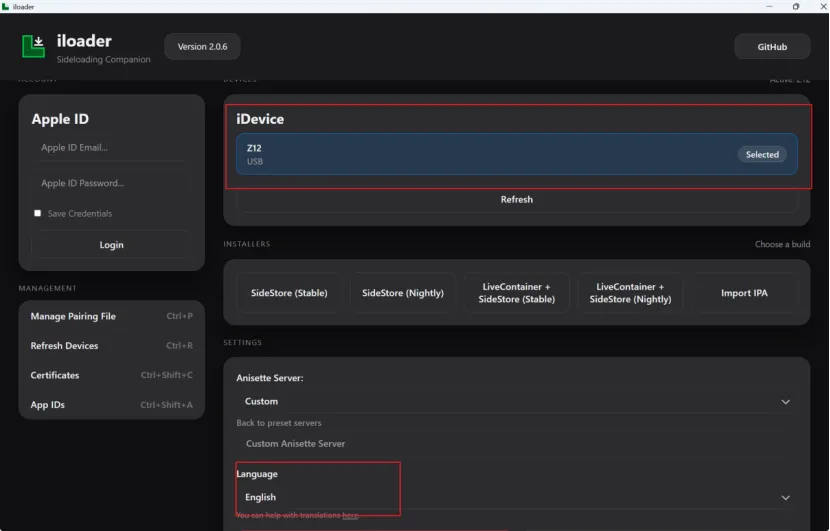Focus the Apple ID Password field
This screenshot has width=830, height=531.
(111, 183)
